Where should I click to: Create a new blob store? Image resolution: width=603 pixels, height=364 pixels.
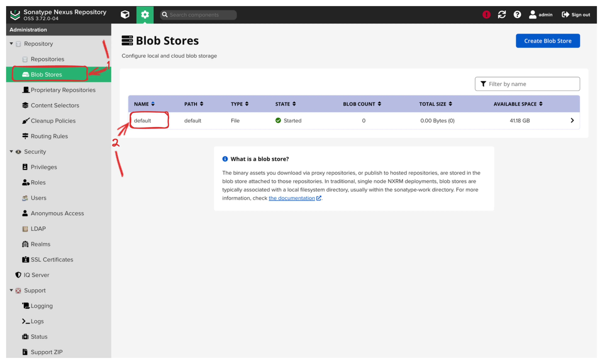548,41
